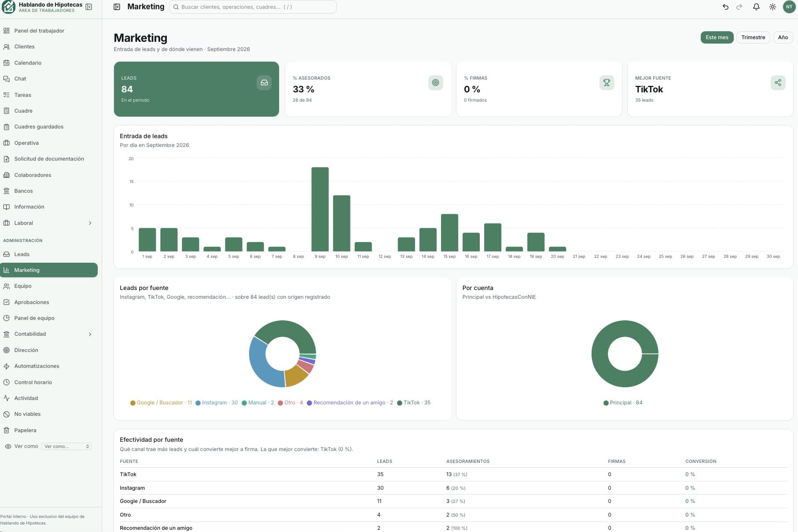Screen dimensions: 798x532
Task: Click Hablando de Hipotecas logo
Action: click(x=8, y=7)
